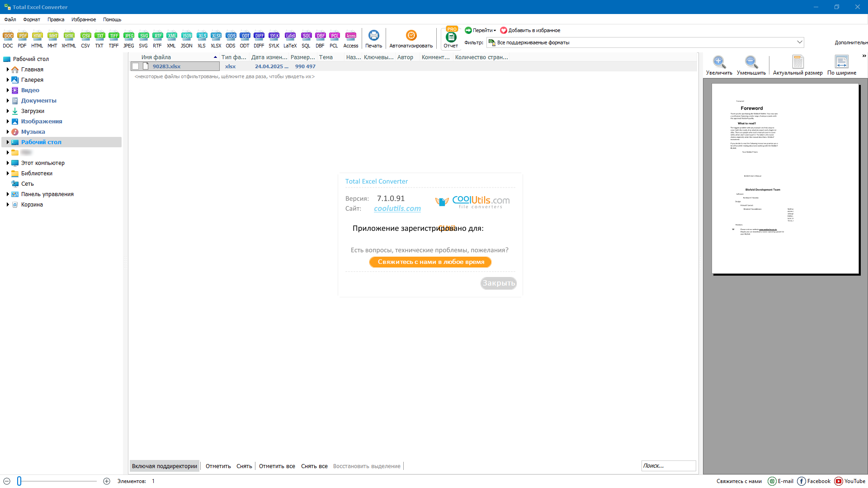Viewport: 868px width, 488px height.
Task: Open the Печать print tool
Action: point(374,39)
